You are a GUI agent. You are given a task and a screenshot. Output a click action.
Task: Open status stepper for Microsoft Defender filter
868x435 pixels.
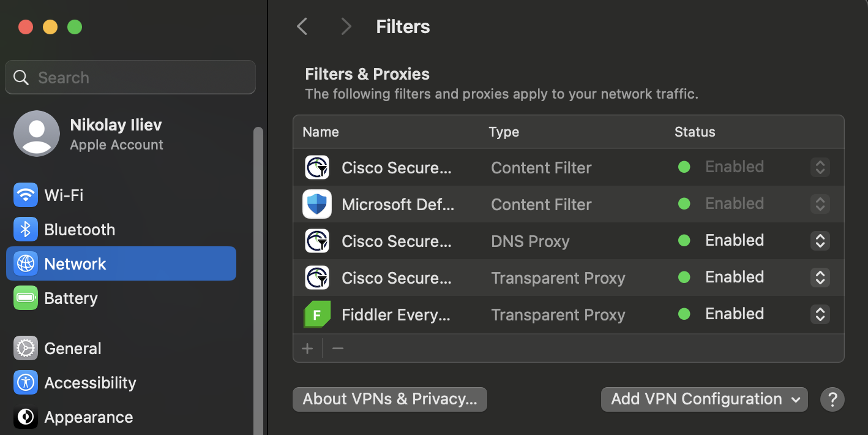[x=820, y=204]
